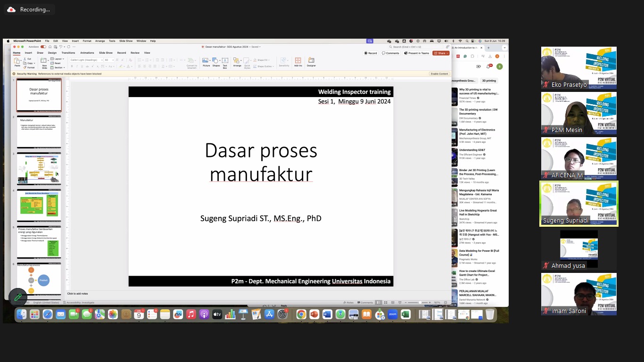Click the Present in Teams button
Image resolution: width=644 pixels, height=362 pixels.
[417, 53]
